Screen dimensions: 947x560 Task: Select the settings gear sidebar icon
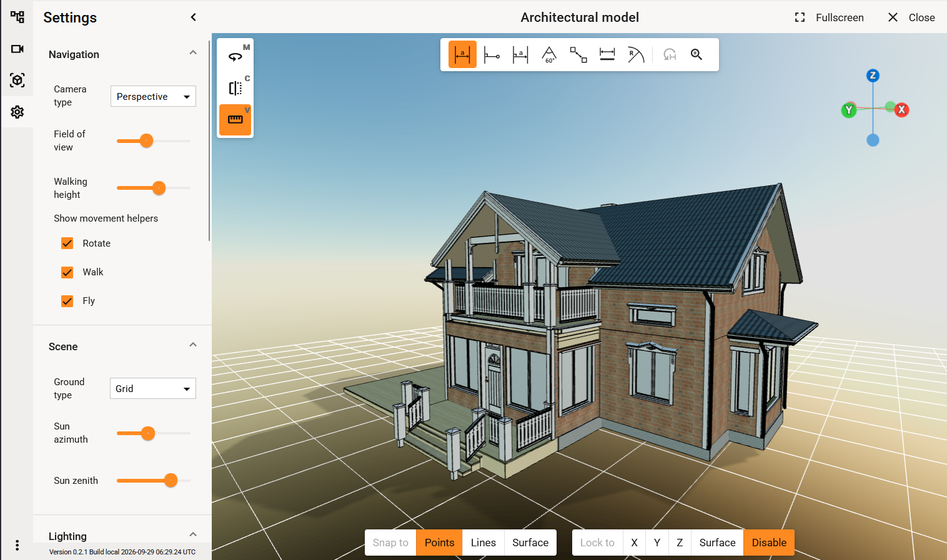point(17,112)
